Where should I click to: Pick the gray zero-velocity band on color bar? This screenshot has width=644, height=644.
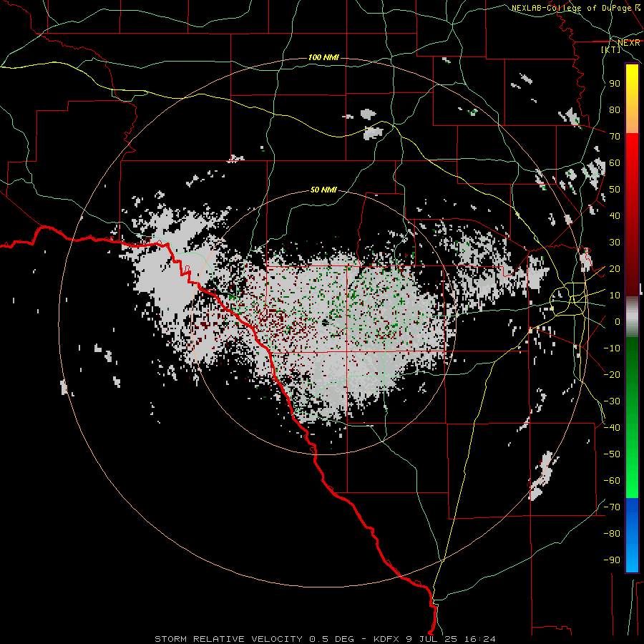click(632, 317)
